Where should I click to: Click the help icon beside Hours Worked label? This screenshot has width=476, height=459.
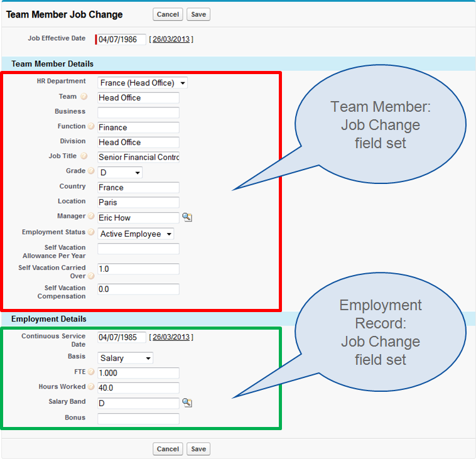click(91, 387)
